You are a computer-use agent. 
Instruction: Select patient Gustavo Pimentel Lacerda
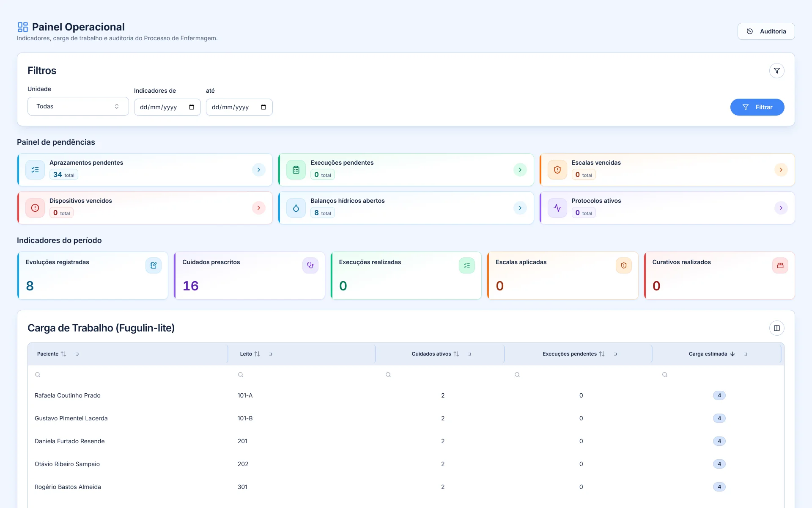(x=71, y=418)
